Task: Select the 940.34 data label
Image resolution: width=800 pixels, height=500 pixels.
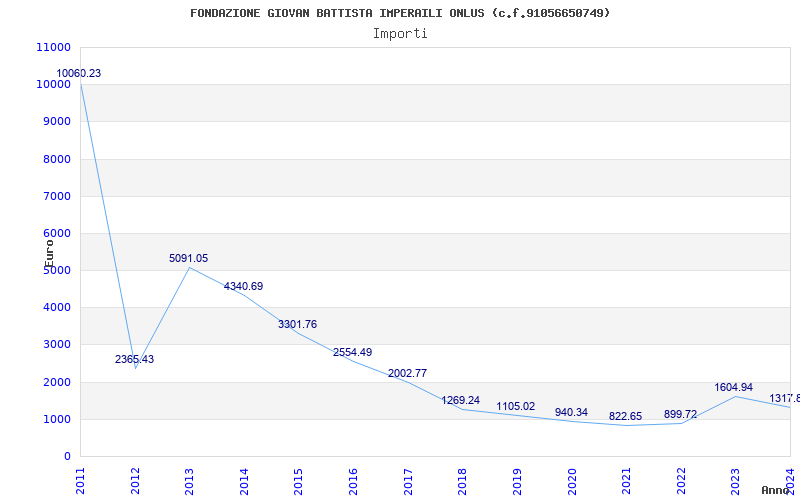Action: 571,413
